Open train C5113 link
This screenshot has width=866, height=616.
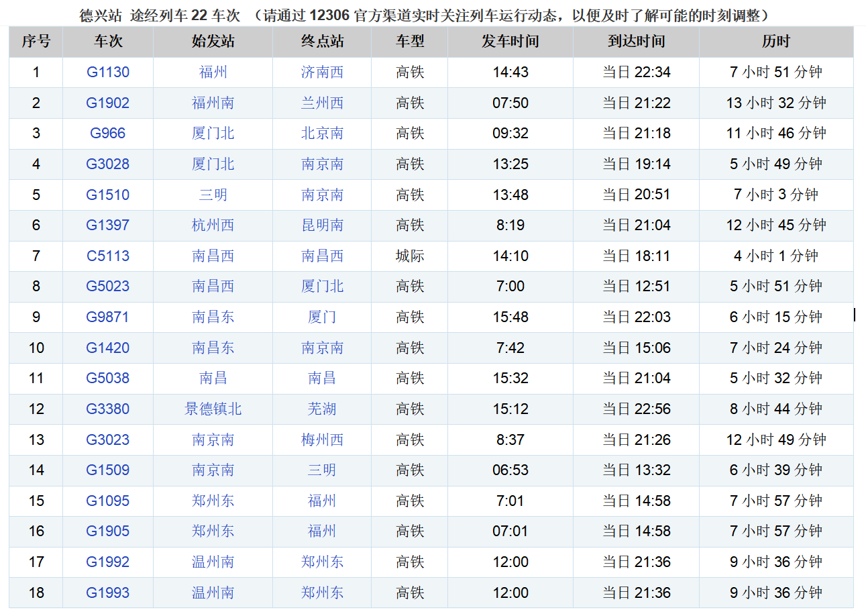pyautogui.click(x=108, y=256)
